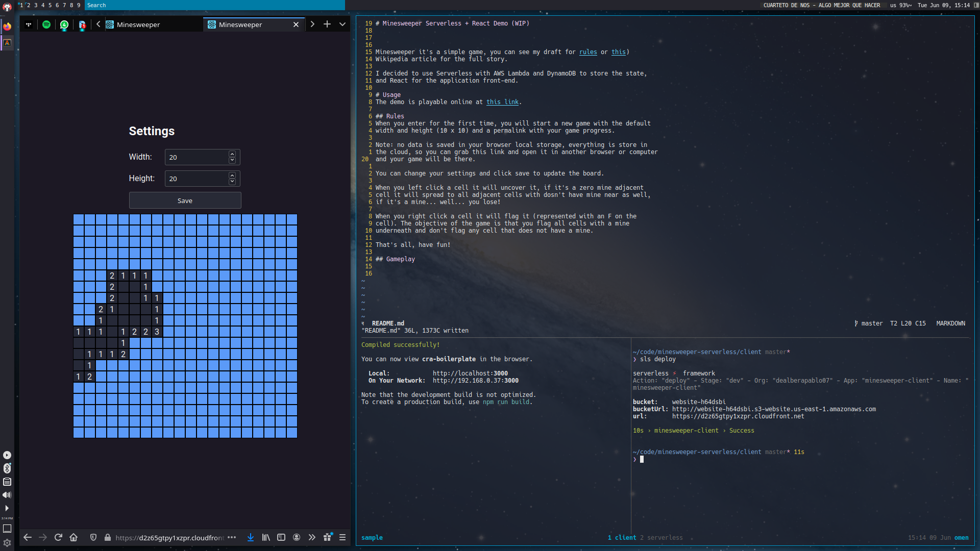
Task: Click the cloudfront.net url in deploy output
Action: coord(738,416)
